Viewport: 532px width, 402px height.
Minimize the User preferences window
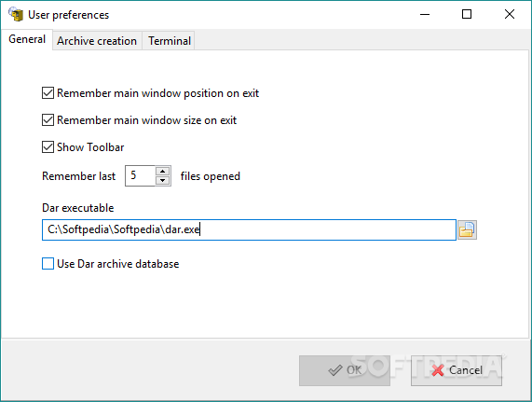425,14
